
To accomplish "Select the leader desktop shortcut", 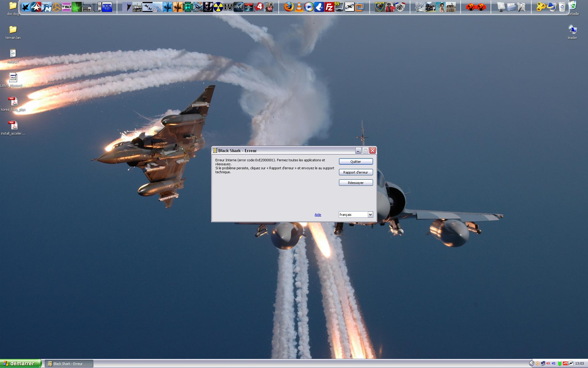I will (x=572, y=32).
